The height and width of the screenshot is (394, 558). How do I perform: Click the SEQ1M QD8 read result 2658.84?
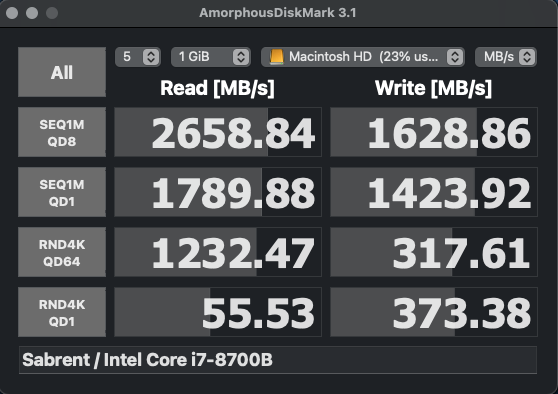click(218, 132)
